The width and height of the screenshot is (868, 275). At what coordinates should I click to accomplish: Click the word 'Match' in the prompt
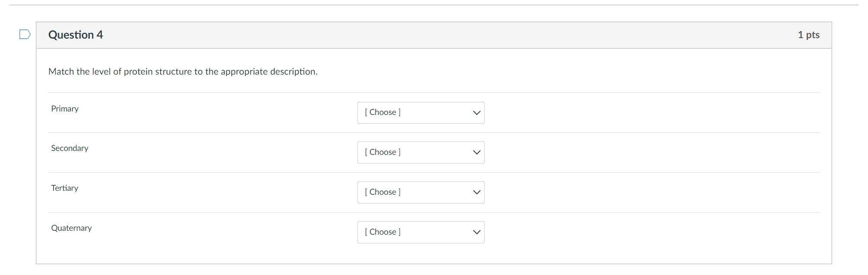[61, 72]
